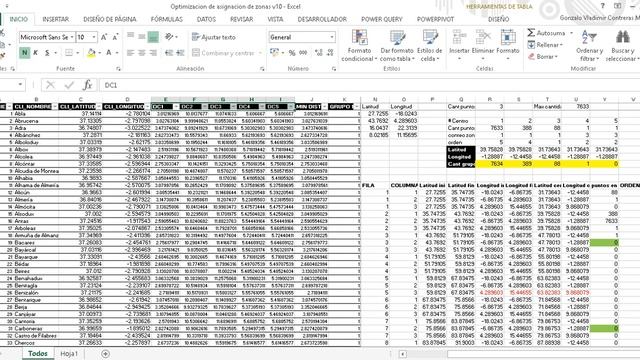
Task: Align text right
Action: pyautogui.click(x=153, y=53)
